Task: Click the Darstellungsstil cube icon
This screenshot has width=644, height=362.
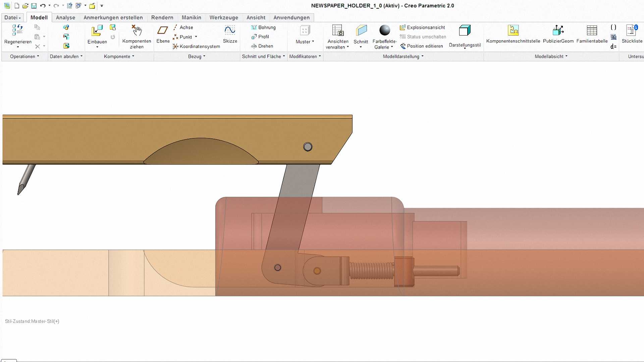Action: click(x=465, y=30)
